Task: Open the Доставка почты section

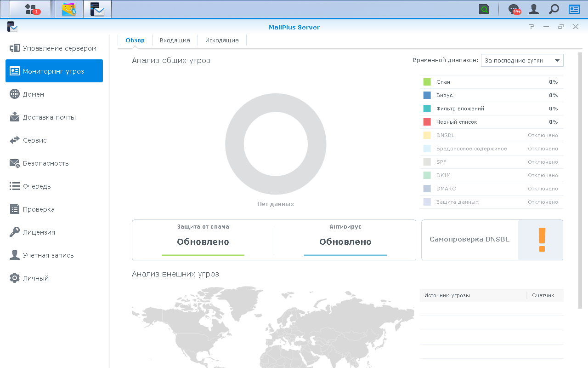Action: tap(54, 117)
